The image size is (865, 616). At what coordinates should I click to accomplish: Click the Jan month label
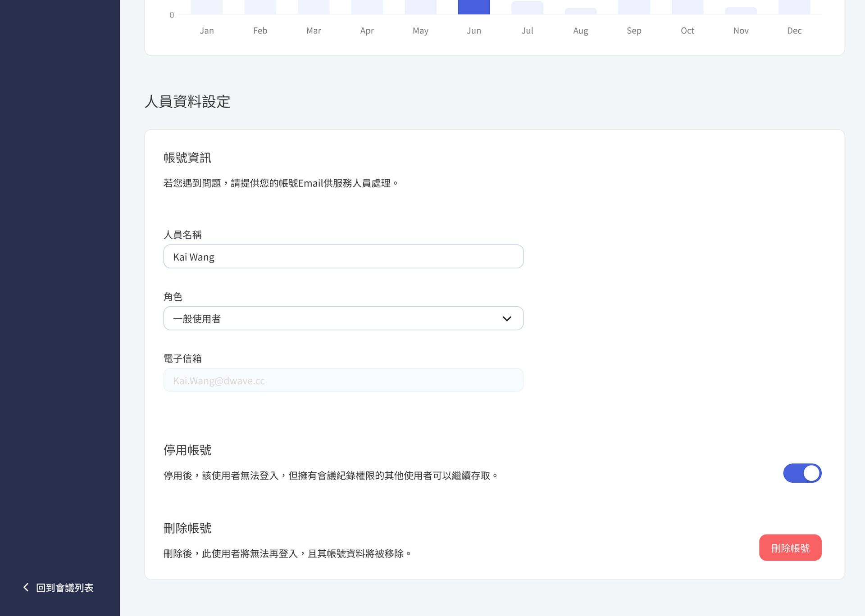click(207, 31)
